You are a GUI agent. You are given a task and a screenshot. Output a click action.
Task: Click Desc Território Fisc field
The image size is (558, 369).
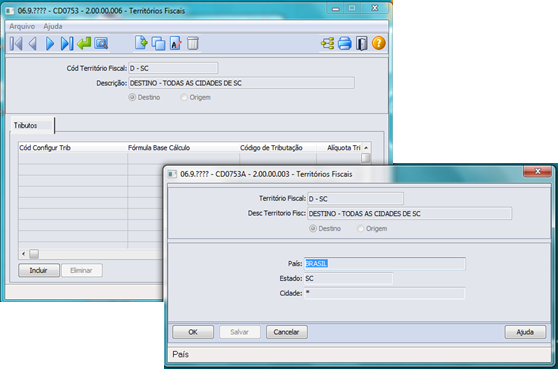(x=409, y=214)
